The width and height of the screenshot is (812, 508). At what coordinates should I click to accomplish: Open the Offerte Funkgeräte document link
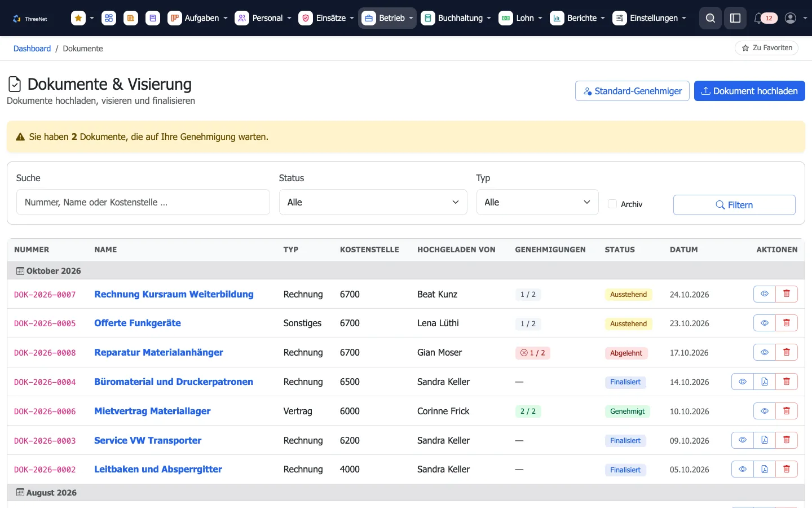[x=138, y=323]
